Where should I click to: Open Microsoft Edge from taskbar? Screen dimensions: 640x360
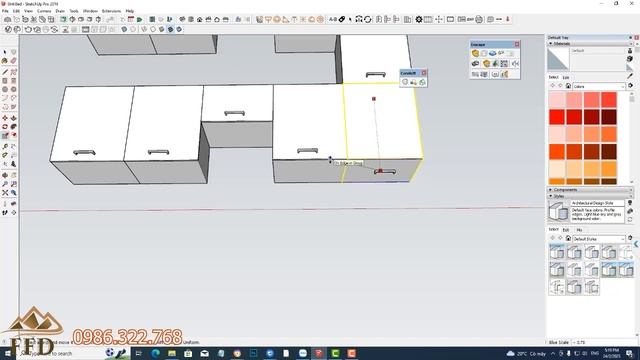[156, 353]
